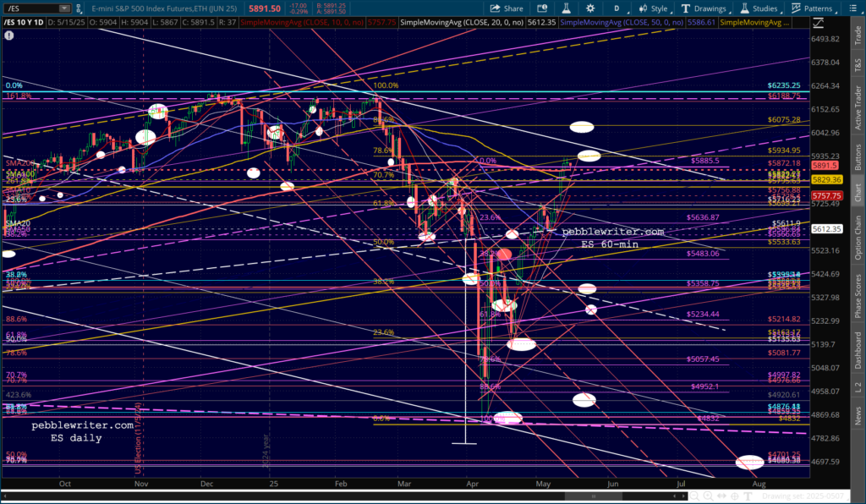The width and height of the screenshot is (866, 504).
Task: Click the horizontal pan arrows icon
Action: click(722, 496)
